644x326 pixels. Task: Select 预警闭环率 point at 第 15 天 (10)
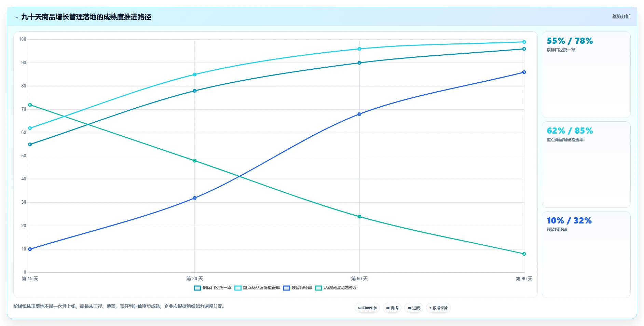(30, 249)
